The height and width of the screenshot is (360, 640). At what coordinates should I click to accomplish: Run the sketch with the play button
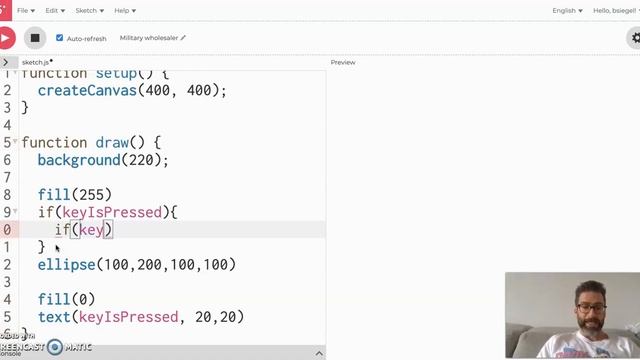6,38
